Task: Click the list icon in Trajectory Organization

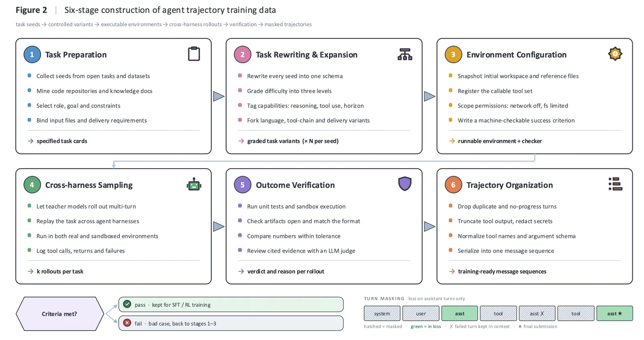Action: 615,184
